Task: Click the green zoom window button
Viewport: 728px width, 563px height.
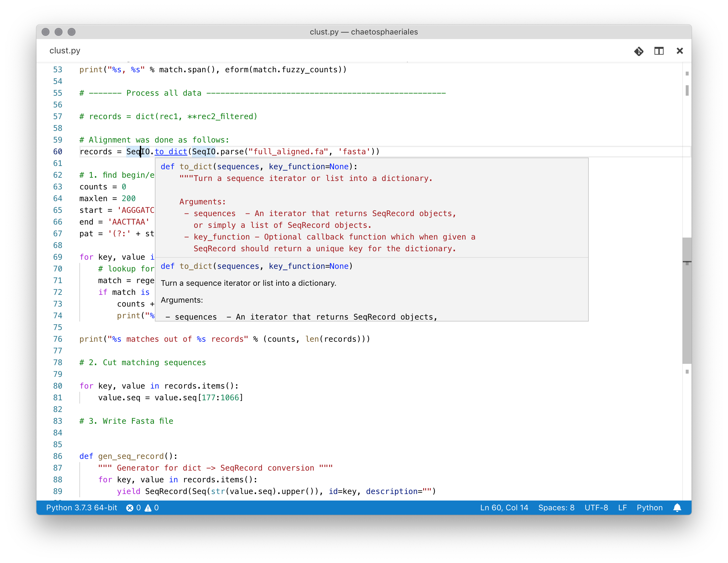Action: click(x=72, y=32)
